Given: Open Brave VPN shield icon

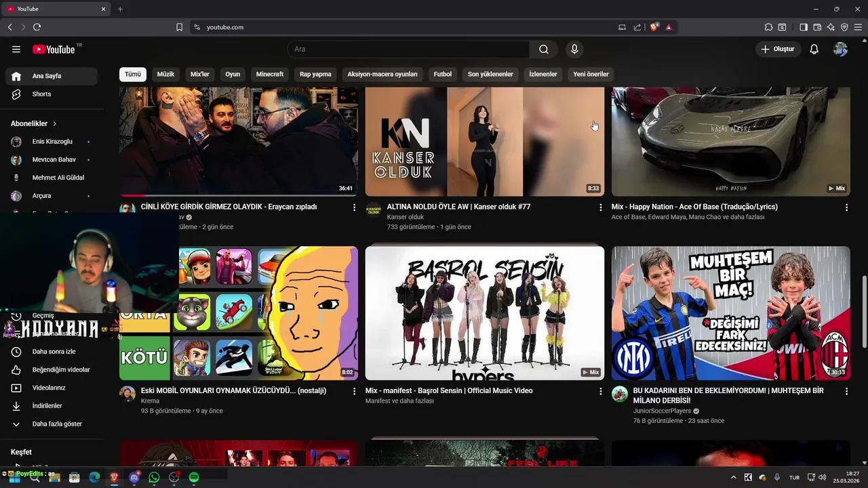Looking at the screenshot, I should coord(844,27).
